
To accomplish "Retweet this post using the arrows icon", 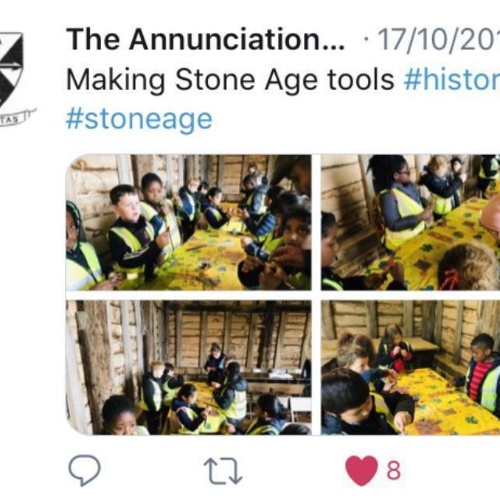I will [x=223, y=471].
